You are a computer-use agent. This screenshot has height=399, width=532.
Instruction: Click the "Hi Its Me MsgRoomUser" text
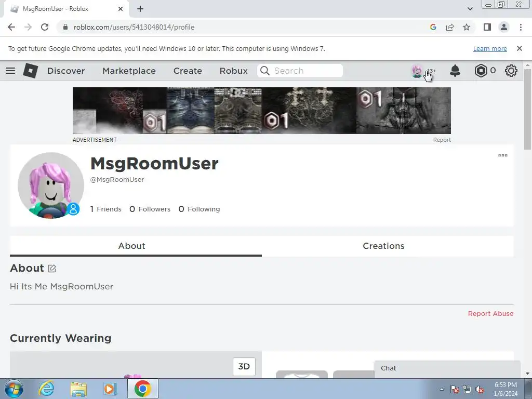tap(61, 287)
